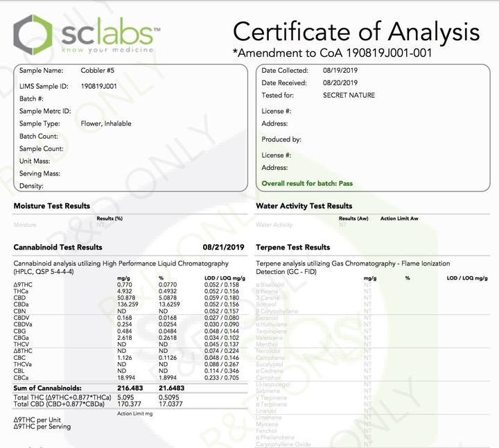
Task: Click date collected '08/19/2019'
Action: click(340, 70)
